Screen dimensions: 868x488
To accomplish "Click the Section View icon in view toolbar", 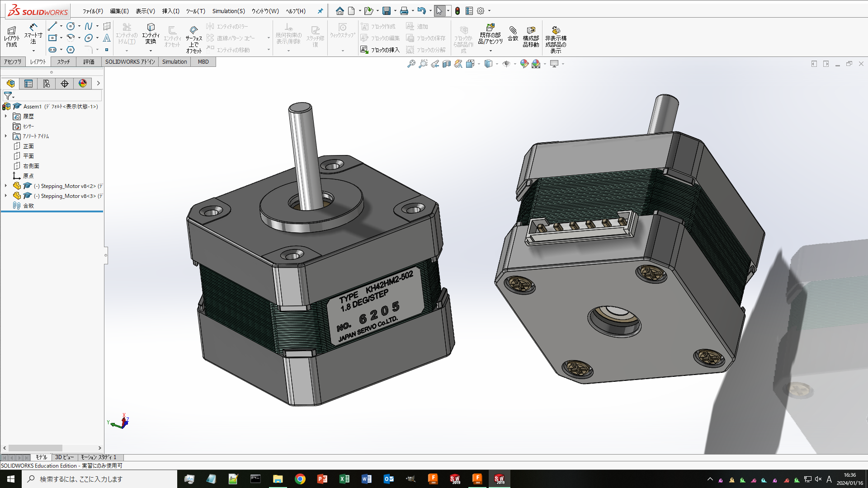I will pos(447,64).
